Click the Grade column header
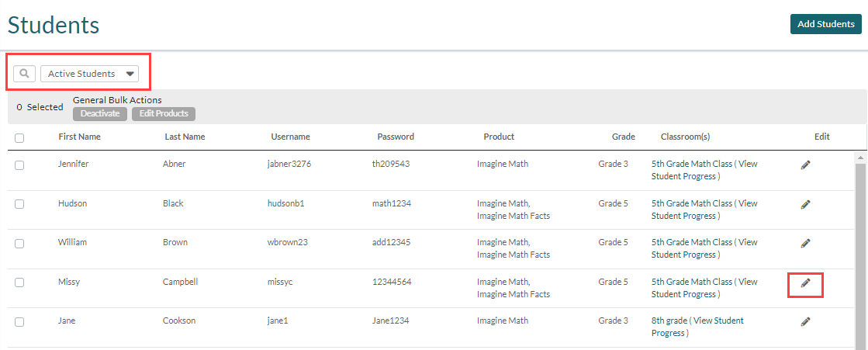 (623, 137)
